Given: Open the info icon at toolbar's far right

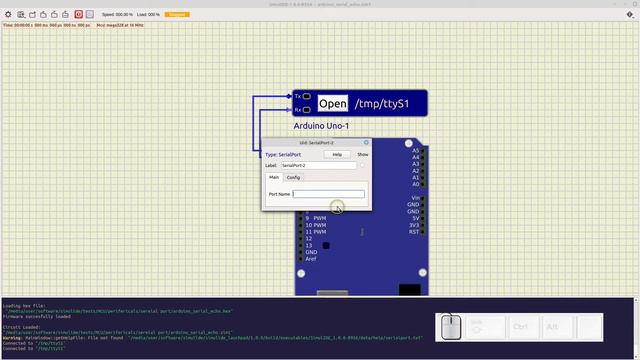Looking at the screenshot, I should (630, 14).
